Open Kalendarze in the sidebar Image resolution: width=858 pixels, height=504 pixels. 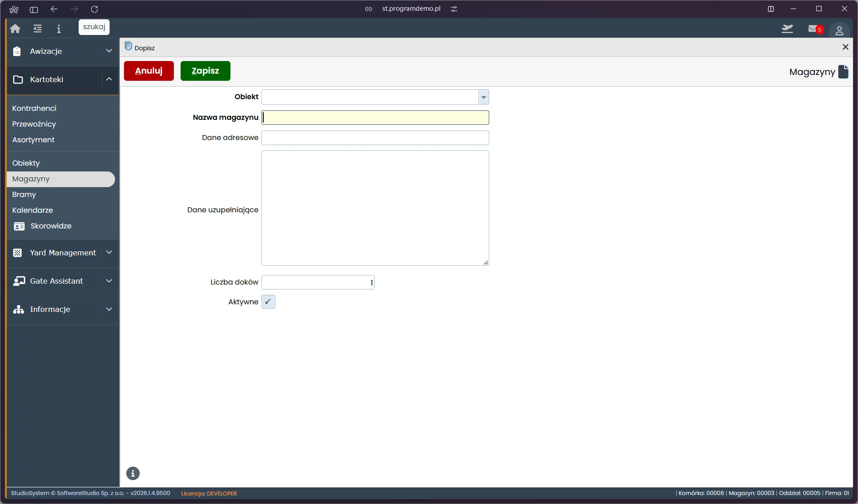(32, 210)
